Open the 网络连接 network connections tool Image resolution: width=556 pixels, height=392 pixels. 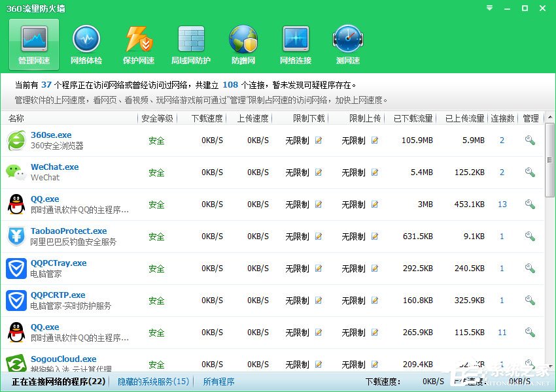pyautogui.click(x=295, y=43)
